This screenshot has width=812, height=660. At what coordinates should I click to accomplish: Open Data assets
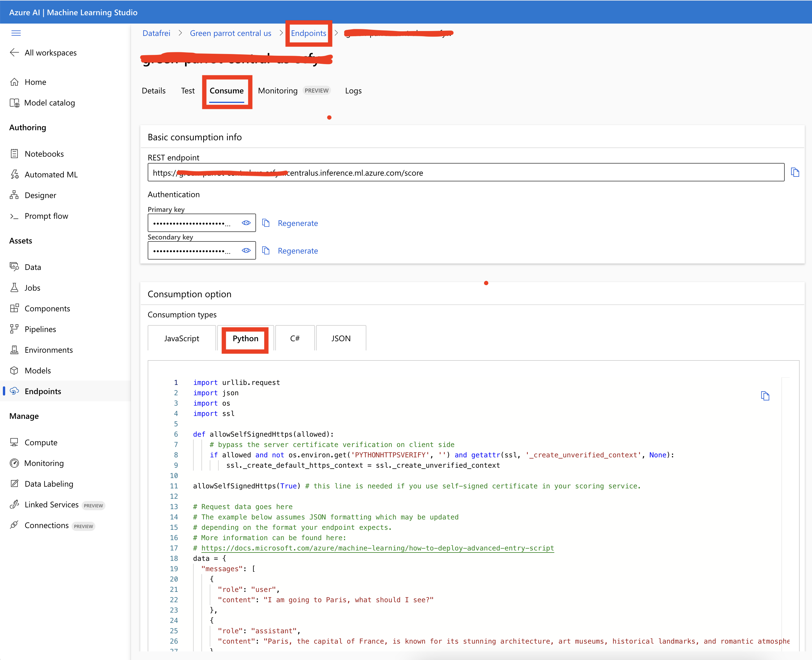26,267
